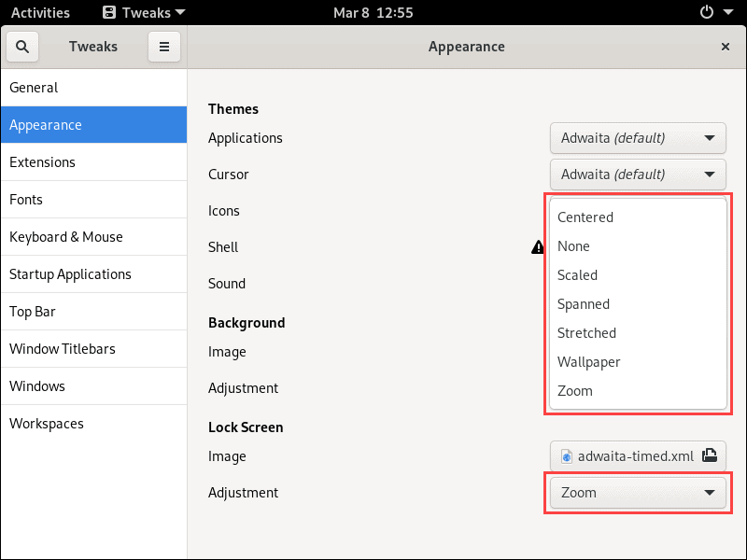The image size is (747, 560).
Task: Click the Tweaks app icon in top bar
Action: point(109,12)
